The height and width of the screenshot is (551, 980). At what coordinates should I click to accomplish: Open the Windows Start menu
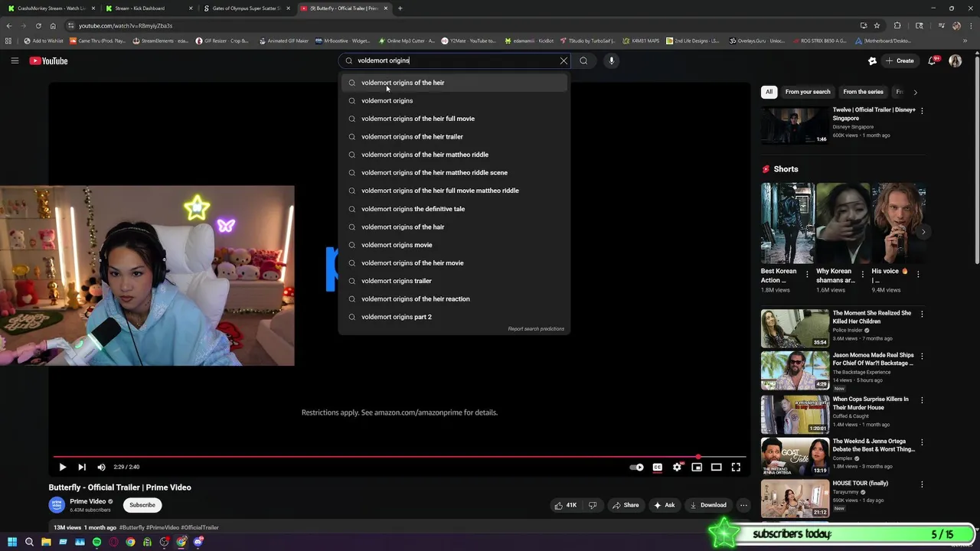pyautogui.click(x=12, y=542)
